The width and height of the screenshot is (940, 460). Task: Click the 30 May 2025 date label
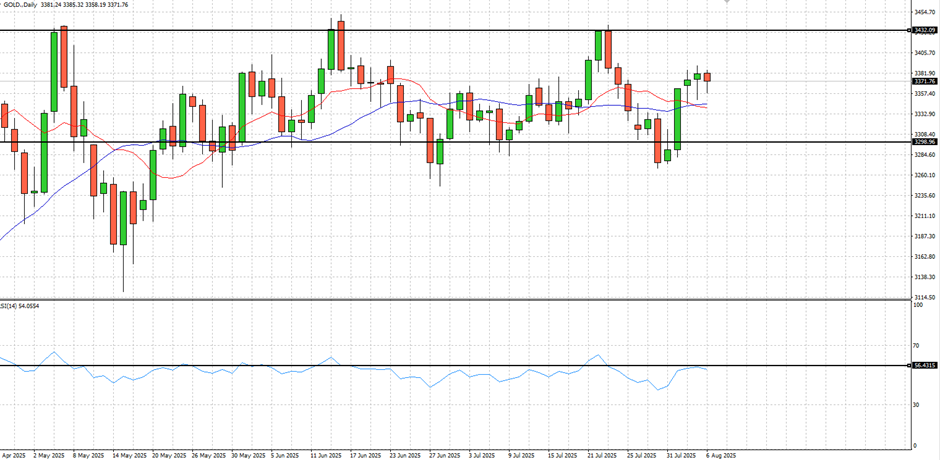click(246, 454)
